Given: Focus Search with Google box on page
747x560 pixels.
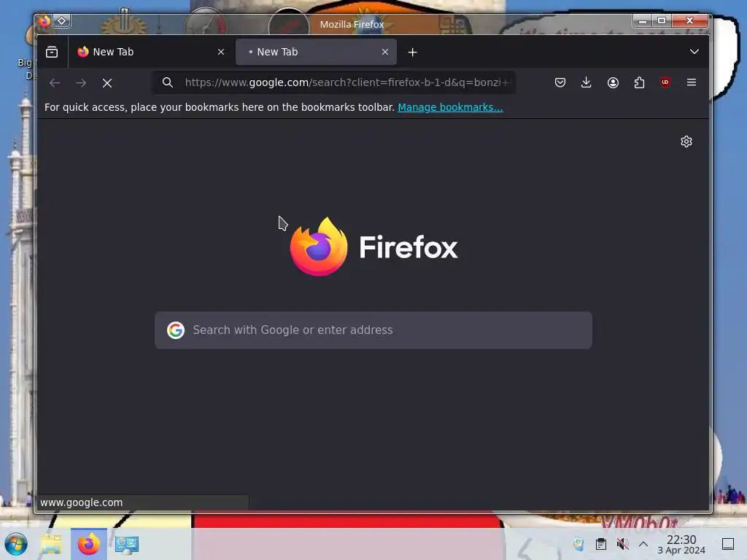Looking at the screenshot, I should point(373,330).
